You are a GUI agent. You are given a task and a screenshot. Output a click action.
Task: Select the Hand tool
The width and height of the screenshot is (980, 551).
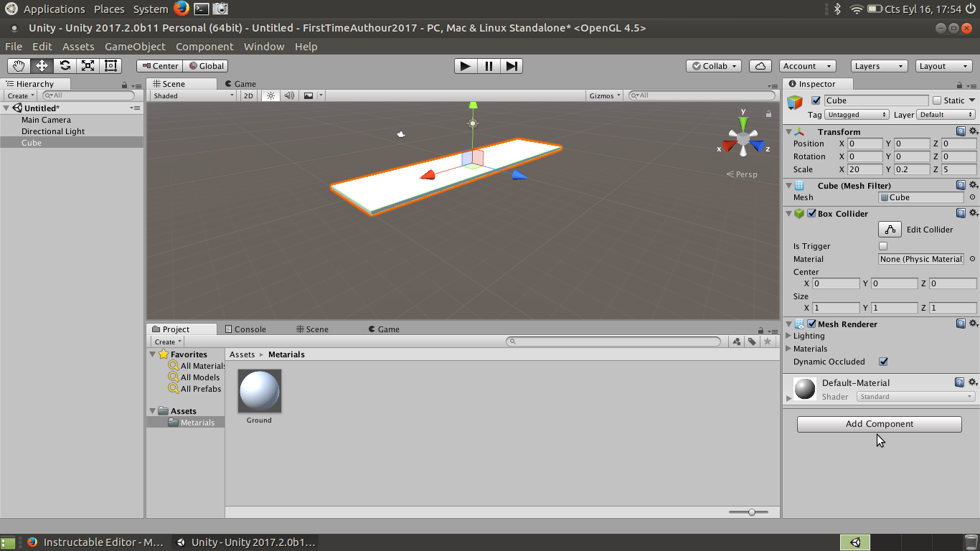pyautogui.click(x=19, y=66)
